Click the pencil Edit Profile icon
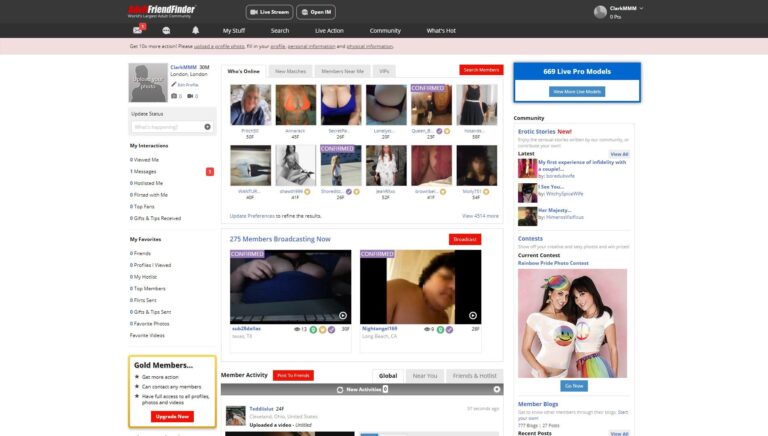Image resolution: width=768 pixels, height=436 pixels. tap(174, 85)
